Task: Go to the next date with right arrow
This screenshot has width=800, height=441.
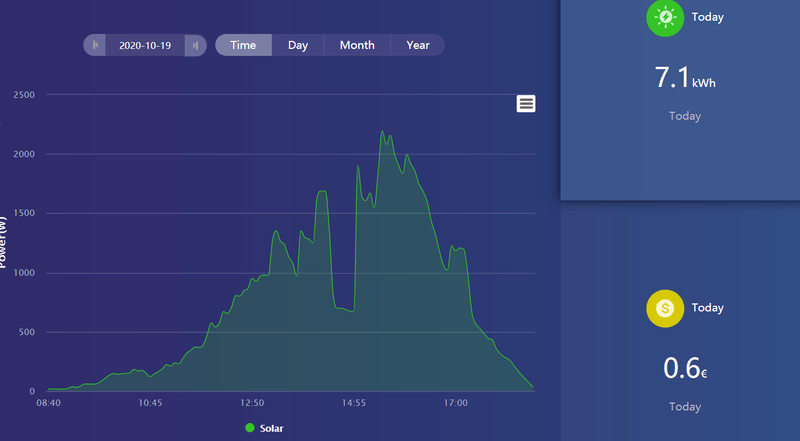Action: [195, 45]
